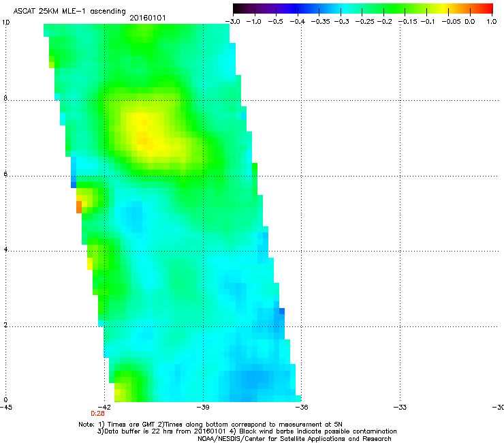
Task: Click the longitude axis label '-36'
Action: pyautogui.click(x=302, y=408)
